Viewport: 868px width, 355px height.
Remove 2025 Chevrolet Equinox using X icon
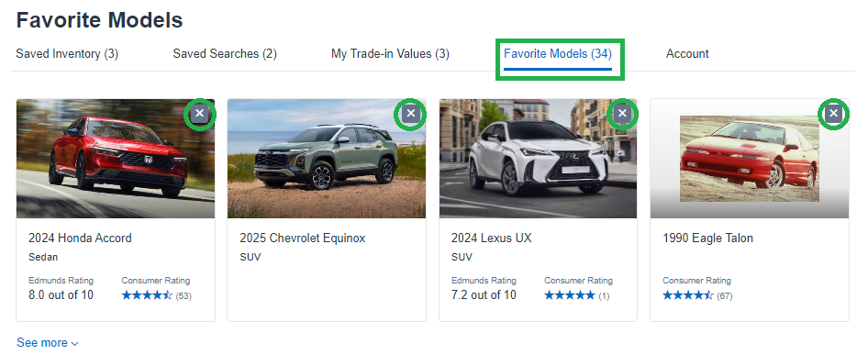click(x=411, y=114)
